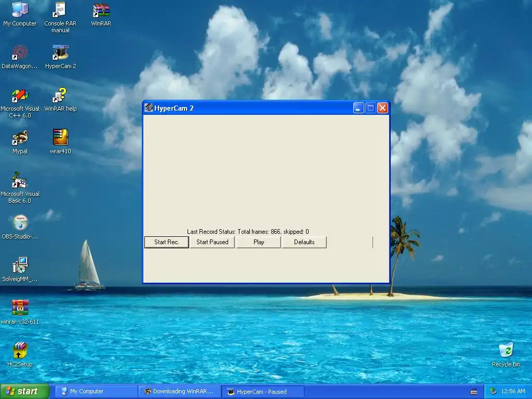The image size is (532, 399).
Task: Minimize the HyperCam 2 window
Action: tap(358, 108)
